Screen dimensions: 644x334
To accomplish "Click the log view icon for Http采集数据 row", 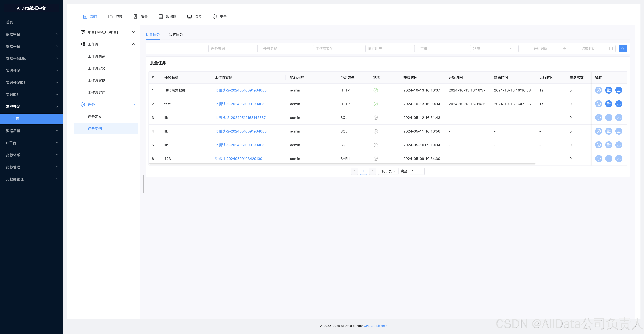I will [x=609, y=90].
